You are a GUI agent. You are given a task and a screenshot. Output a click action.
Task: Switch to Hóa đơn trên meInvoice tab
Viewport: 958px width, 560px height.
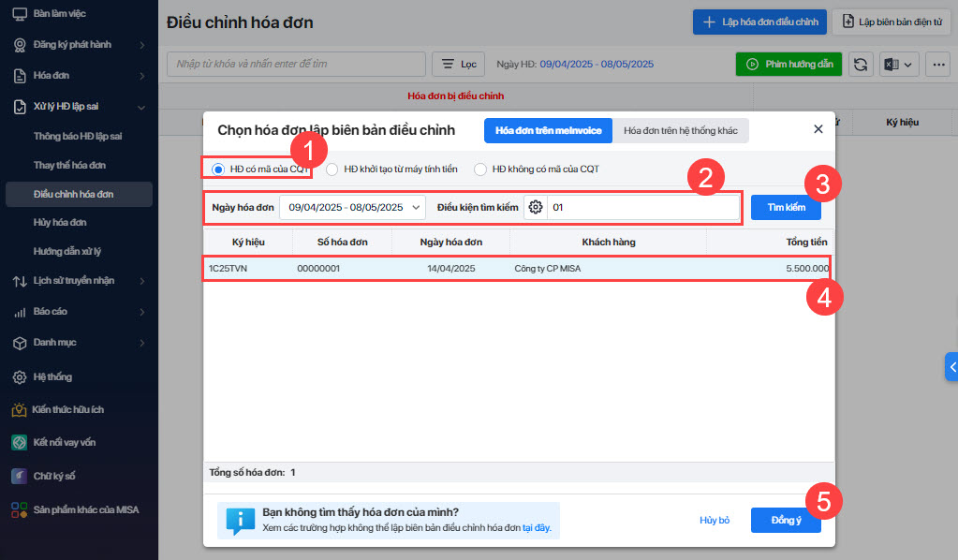click(548, 131)
